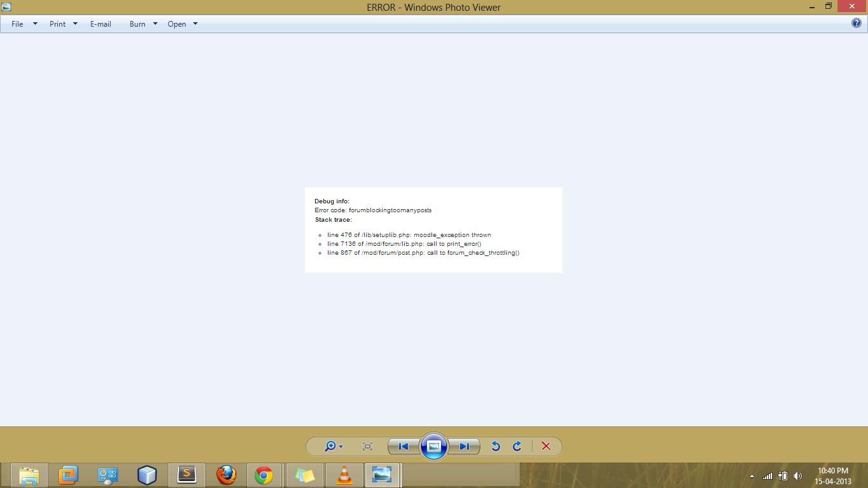Viewport: 868px width, 488px height.
Task: Switch to Sticky Notes in the taskbar
Action: pos(305,475)
